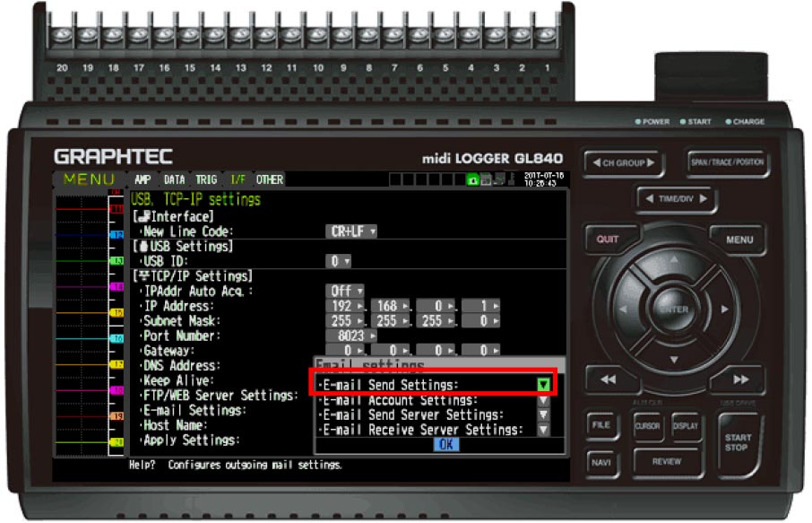Click the down direction key
The height and width of the screenshot is (523, 812).
click(674, 359)
